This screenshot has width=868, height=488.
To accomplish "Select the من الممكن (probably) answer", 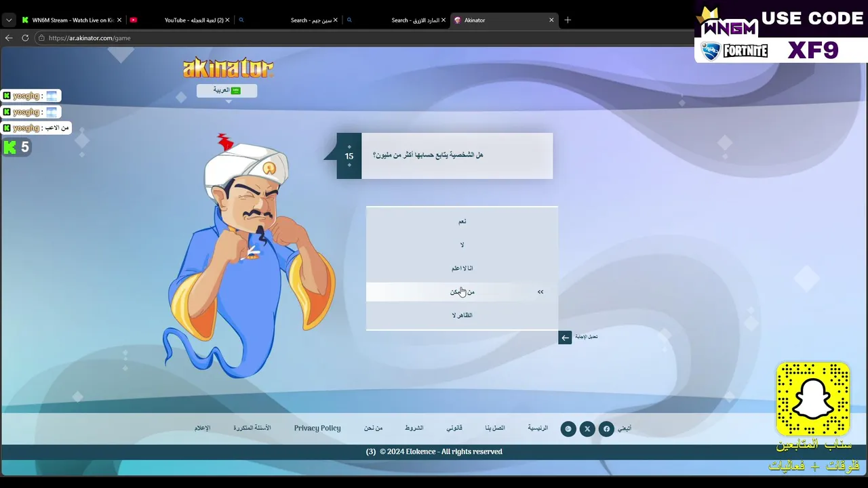I will (x=462, y=291).
